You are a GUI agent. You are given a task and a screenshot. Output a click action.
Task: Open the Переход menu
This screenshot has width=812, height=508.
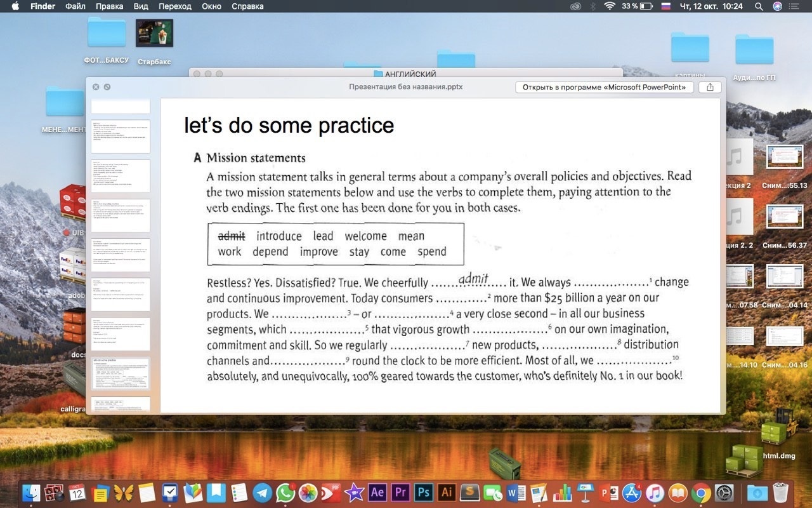174,6
